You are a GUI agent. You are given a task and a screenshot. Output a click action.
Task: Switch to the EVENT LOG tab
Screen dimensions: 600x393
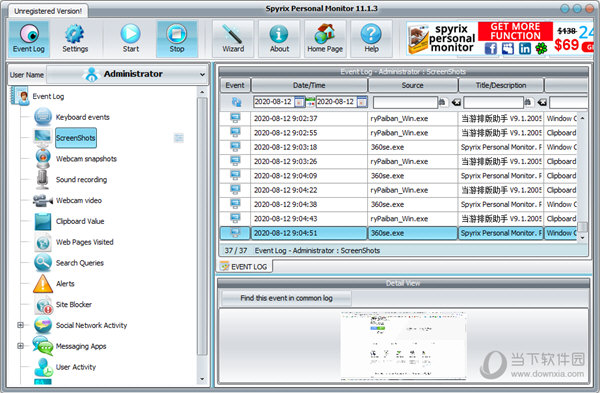click(244, 267)
